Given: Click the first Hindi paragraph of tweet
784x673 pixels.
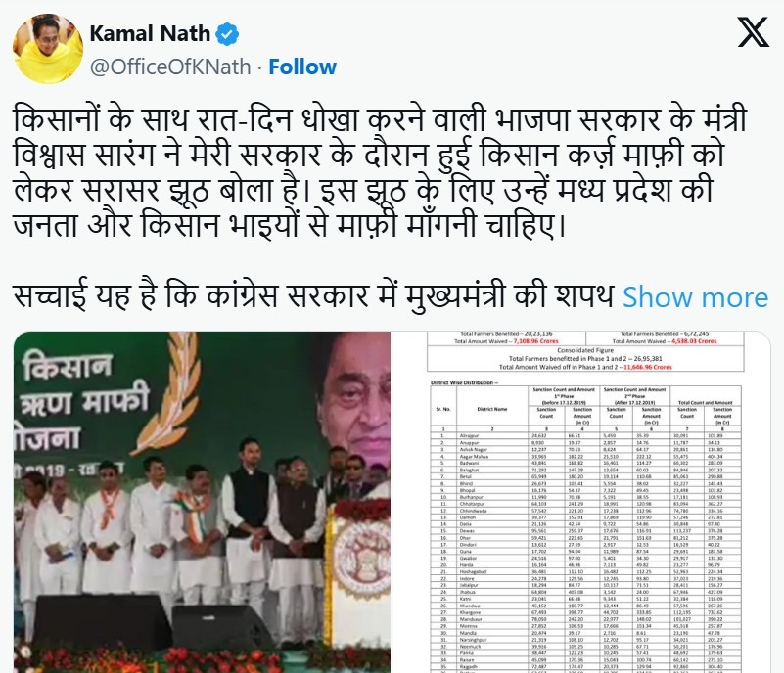Looking at the screenshot, I should 380,171.
